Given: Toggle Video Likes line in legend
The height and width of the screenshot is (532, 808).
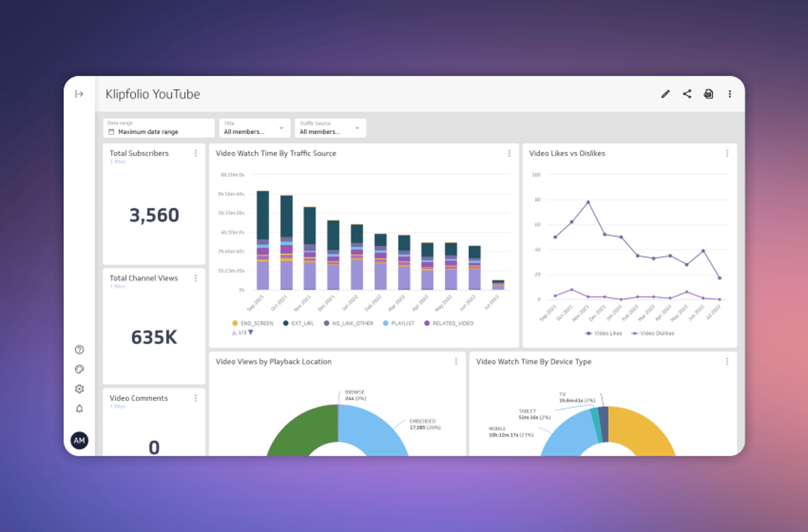Looking at the screenshot, I should point(603,333).
